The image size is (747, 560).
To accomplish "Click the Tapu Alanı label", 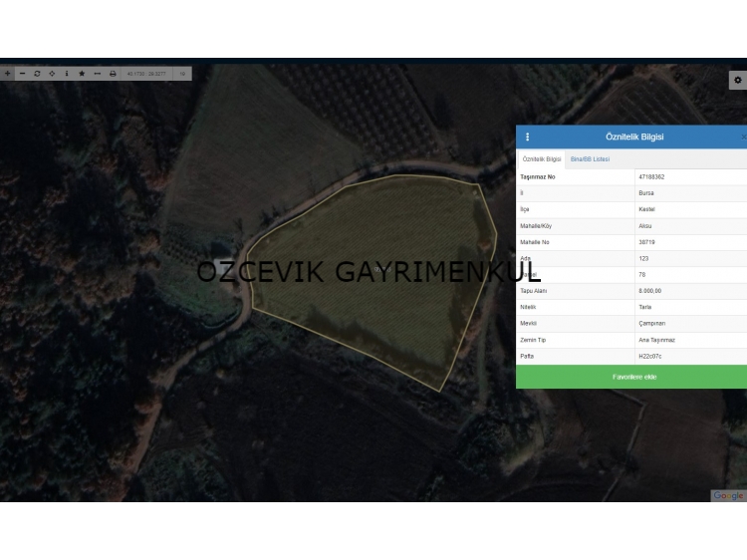I will click(x=534, y=291).
